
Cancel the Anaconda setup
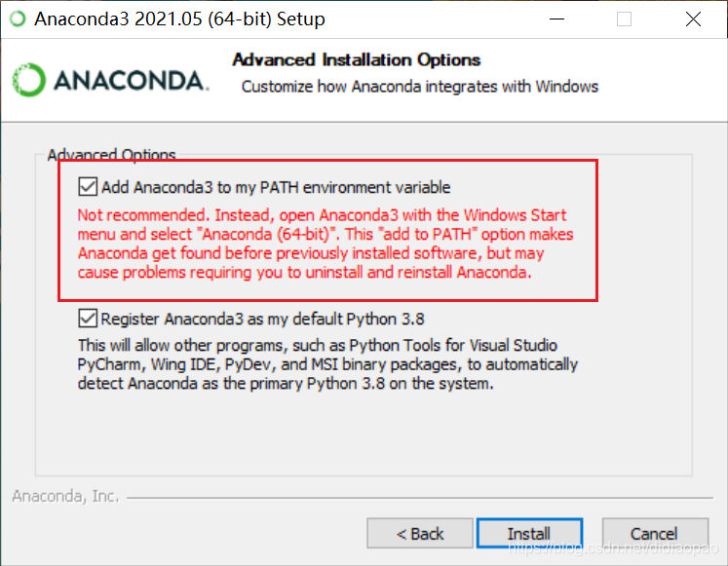pyautogui.click(x=654, y=534)
